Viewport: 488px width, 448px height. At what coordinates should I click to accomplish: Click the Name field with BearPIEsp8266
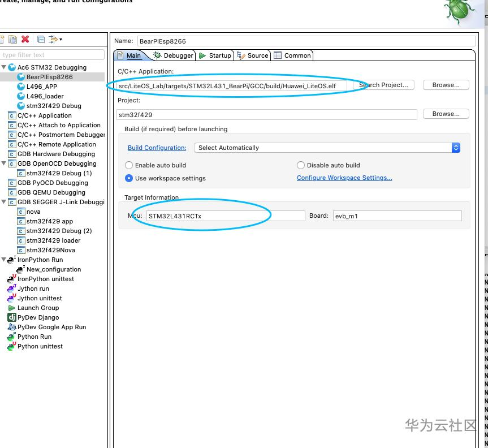(306, 41)
